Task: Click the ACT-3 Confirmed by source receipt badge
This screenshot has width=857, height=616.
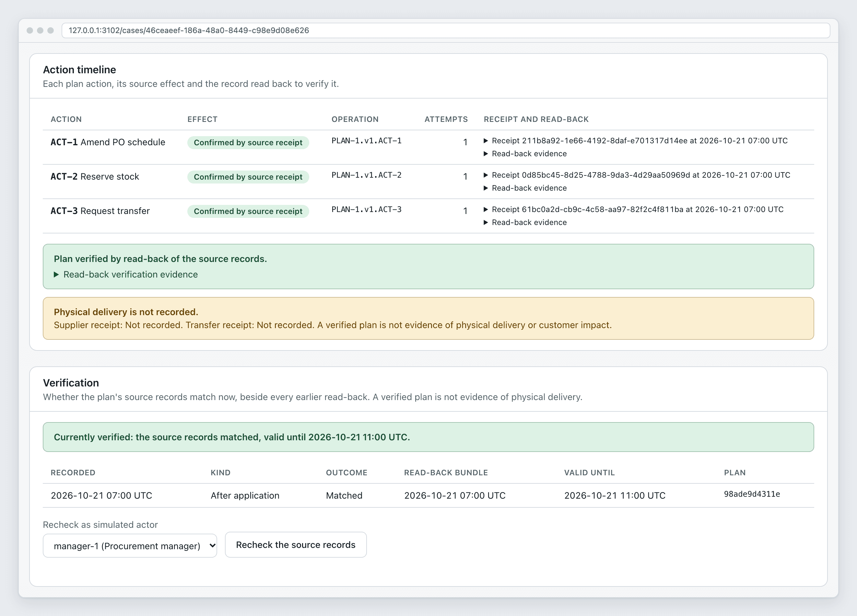Action: click(x=248, y=211)
